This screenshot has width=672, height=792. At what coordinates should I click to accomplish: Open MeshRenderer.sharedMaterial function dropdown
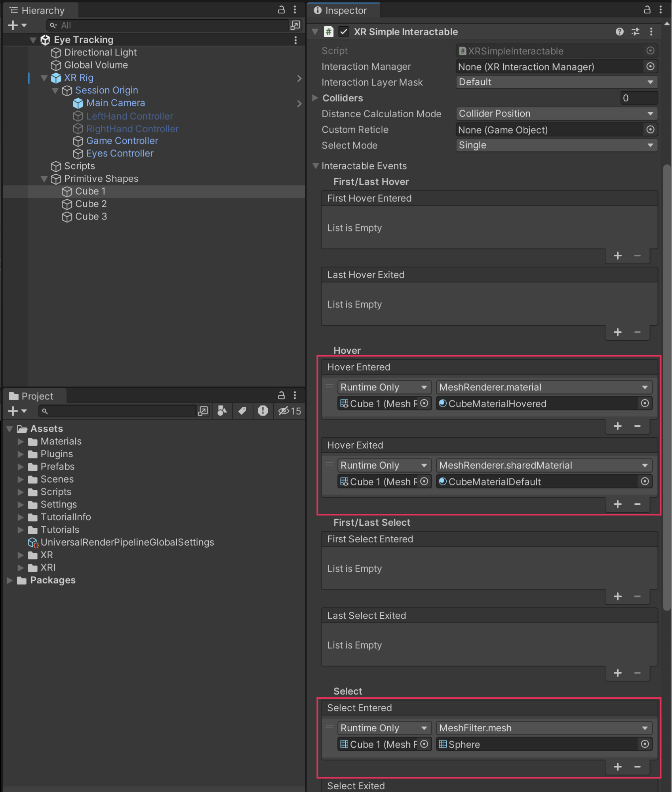pyautogui.click(x=544, y=465)
